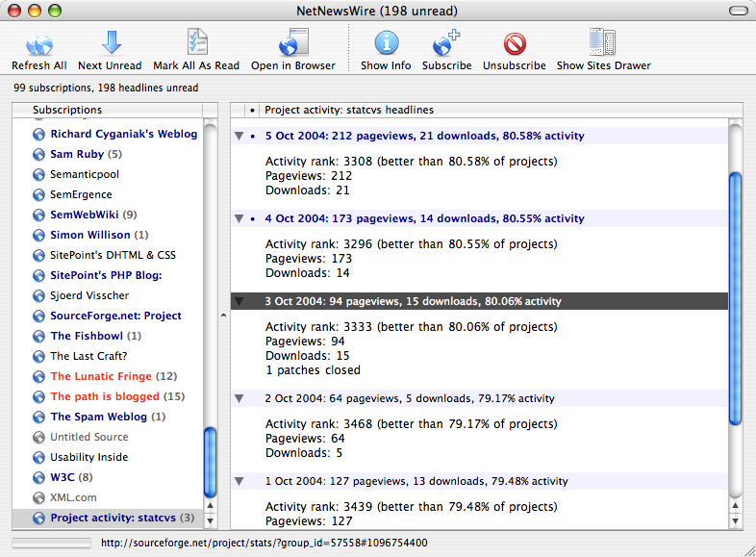Collapse the 3 Oct 2004 entry triangle

point(239,302)
